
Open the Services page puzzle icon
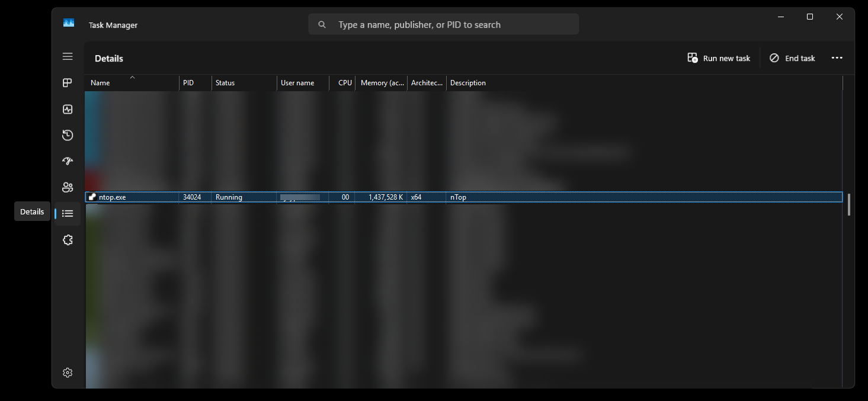point(68,240)
